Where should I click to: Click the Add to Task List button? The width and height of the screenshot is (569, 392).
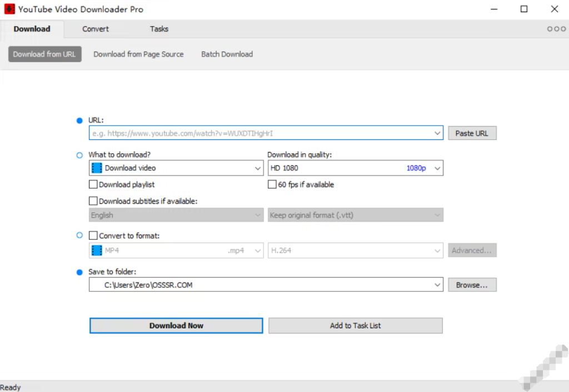(355, 325)
